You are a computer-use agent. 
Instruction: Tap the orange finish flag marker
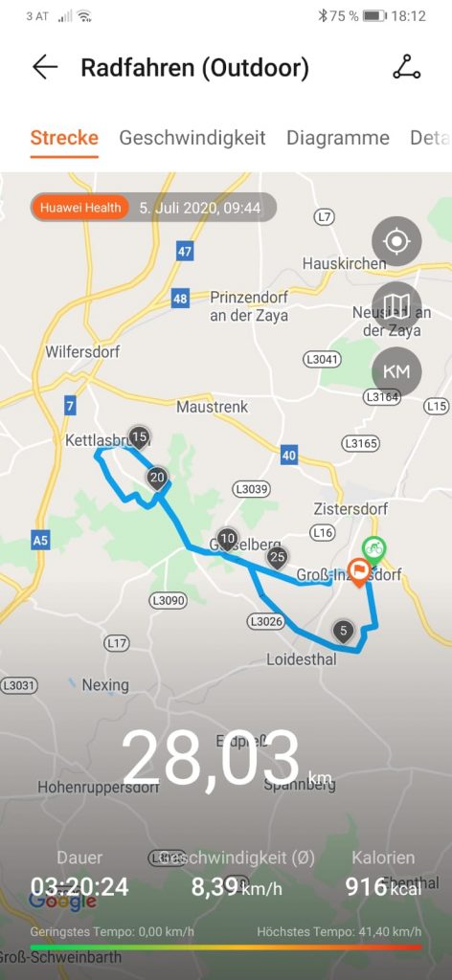click(x=359, y=572)
